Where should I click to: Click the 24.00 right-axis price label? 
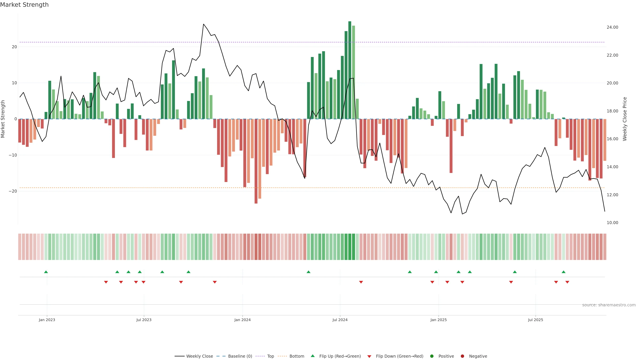pyautogui.click(x=612, y=27)
